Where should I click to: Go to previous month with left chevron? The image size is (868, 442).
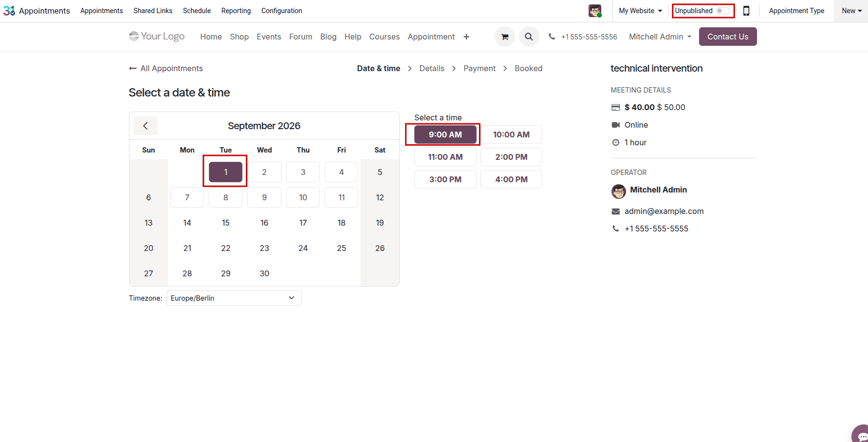coord(146,126)
